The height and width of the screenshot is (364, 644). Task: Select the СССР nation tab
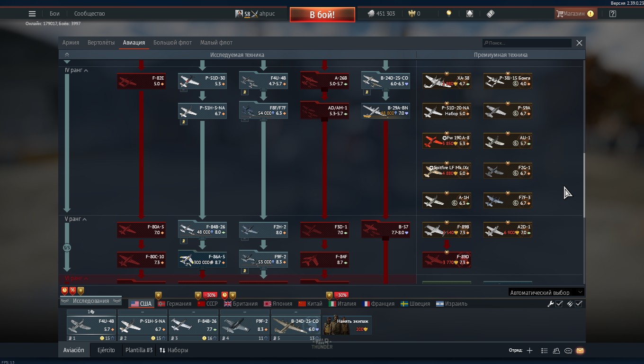(x=207, y=304)
